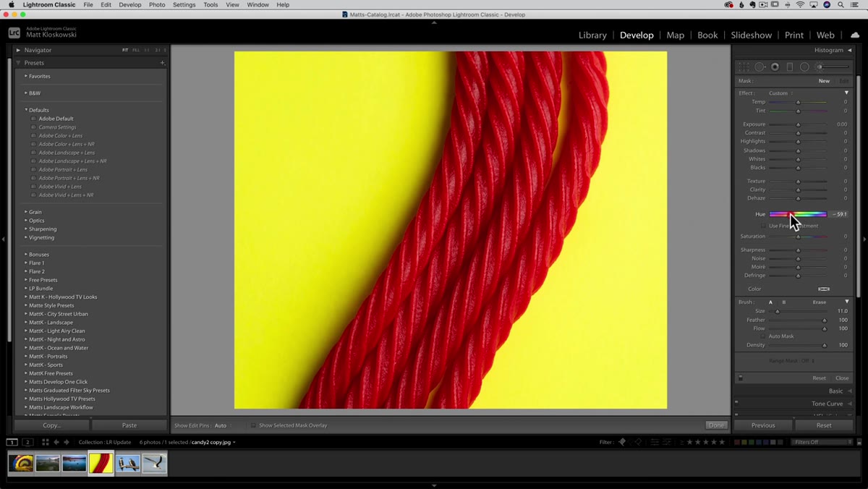Select brush B
Viewport: 868px width, 489px height.
(x=784, y=302)
